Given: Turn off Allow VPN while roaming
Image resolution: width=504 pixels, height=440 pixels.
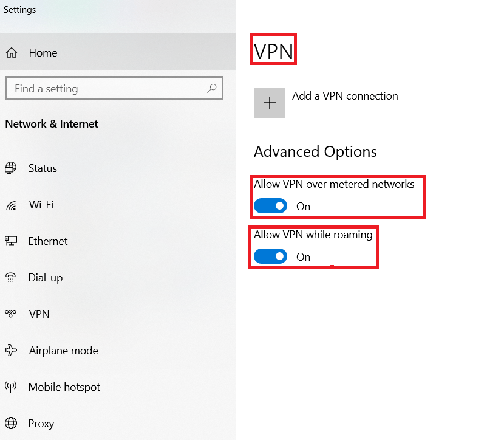Looking at the screenshot, I should pos(270,256).
